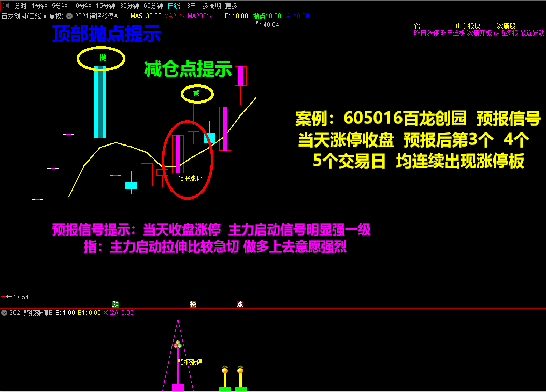
Task: Click the 减 reduce-position signal marker
Action: click(x=196, y=93)
